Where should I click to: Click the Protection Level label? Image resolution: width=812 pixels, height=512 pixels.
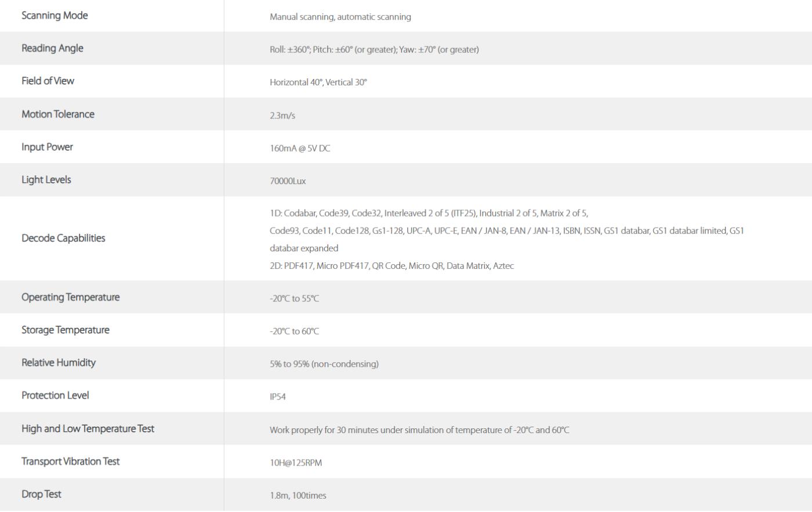[55, 395]
